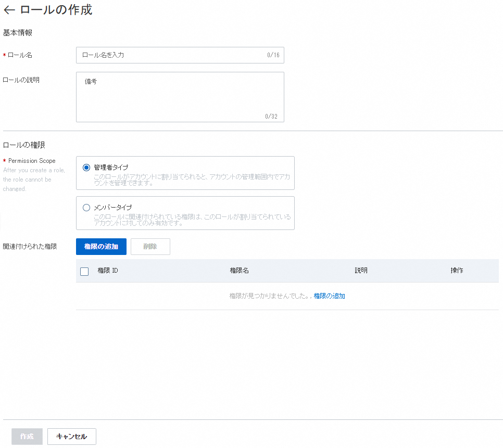Click the 0/16 character counter

click(273, 55)
